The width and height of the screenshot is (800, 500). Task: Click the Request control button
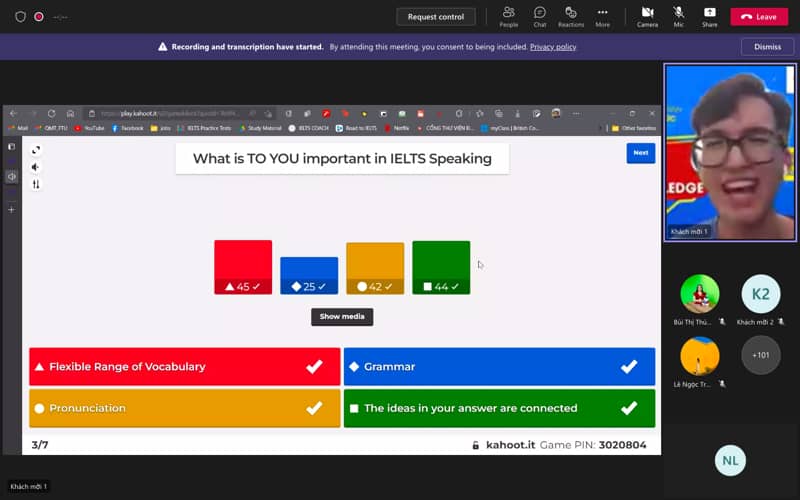(436, 17)
